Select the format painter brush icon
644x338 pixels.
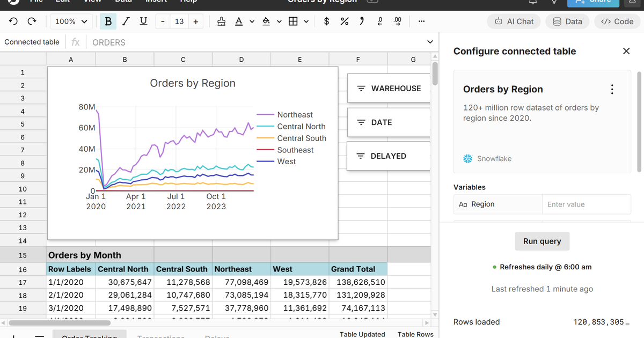[221, 21]
